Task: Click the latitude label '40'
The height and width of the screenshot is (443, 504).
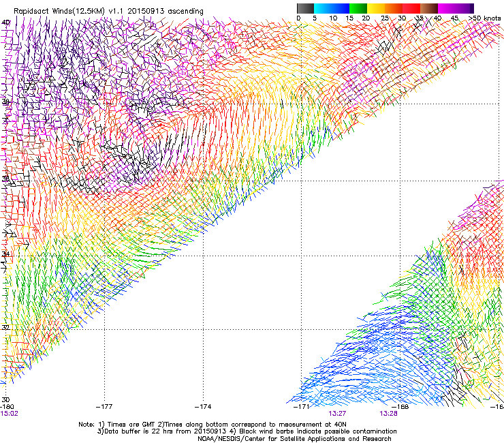Action: (5, 22)
